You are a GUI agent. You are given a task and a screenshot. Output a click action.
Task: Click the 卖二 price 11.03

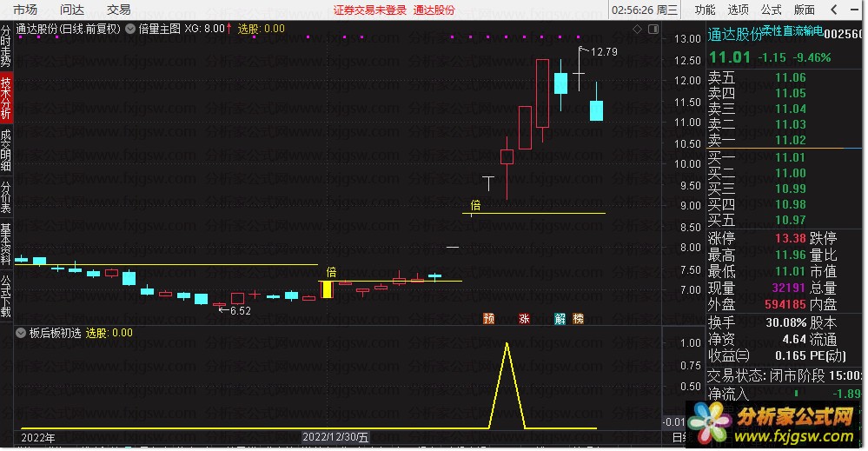[790, 124]
